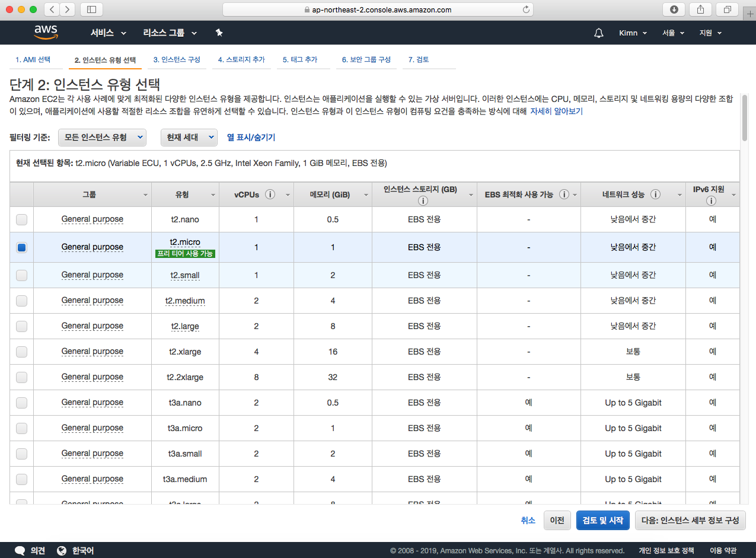Select the t3a.micro checkbox
Image resolution: width=756 pixels, height=558 pixels.
point(21,428)
